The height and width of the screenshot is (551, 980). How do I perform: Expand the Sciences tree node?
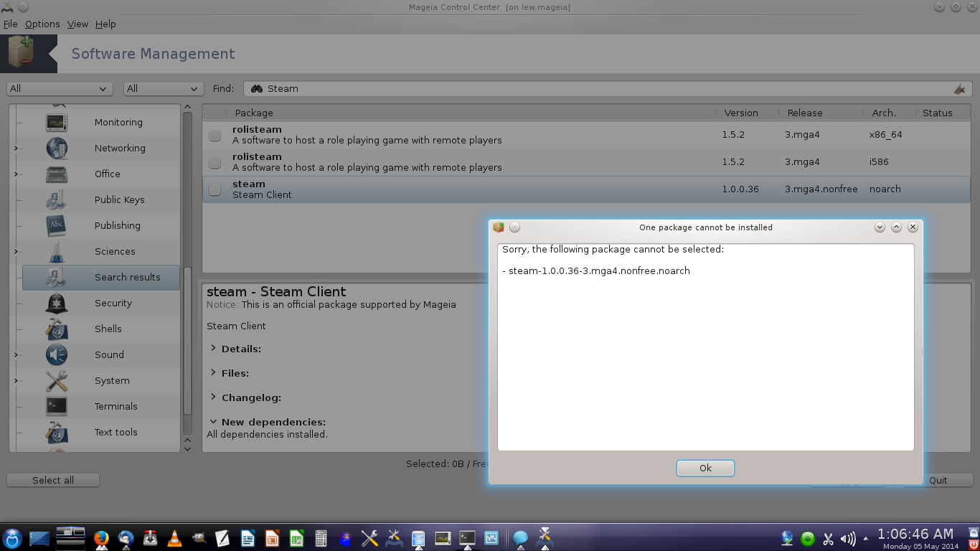tap(16, 252)
